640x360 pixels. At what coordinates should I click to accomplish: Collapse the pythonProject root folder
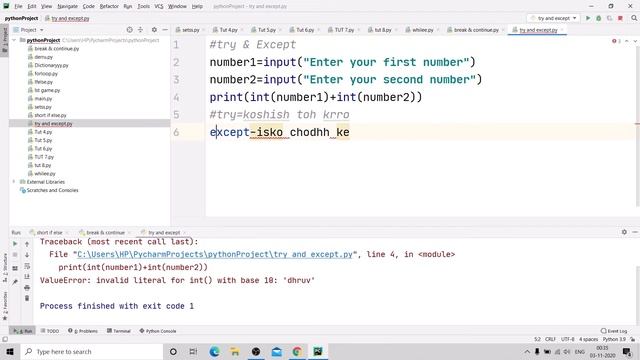[14, 40]
